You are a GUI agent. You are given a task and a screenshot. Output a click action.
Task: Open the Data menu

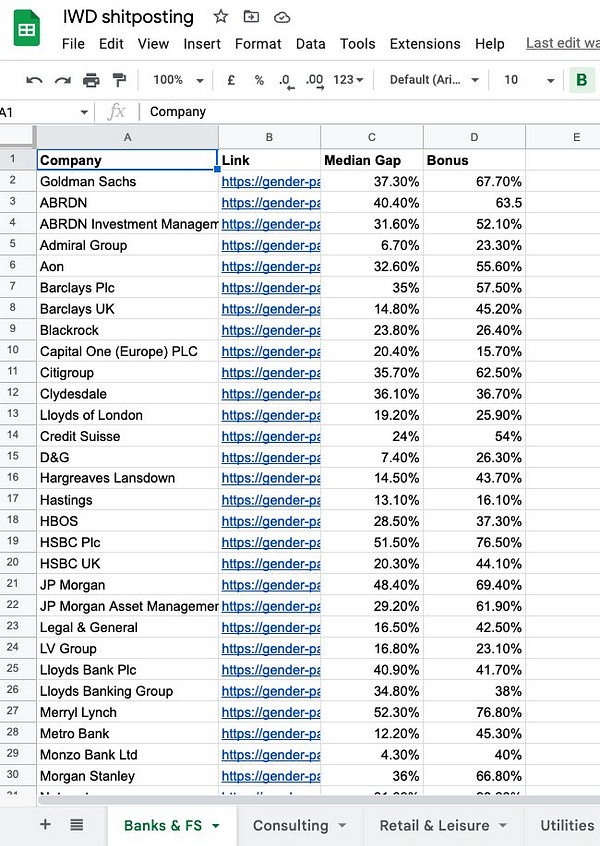tap(310, 44)
